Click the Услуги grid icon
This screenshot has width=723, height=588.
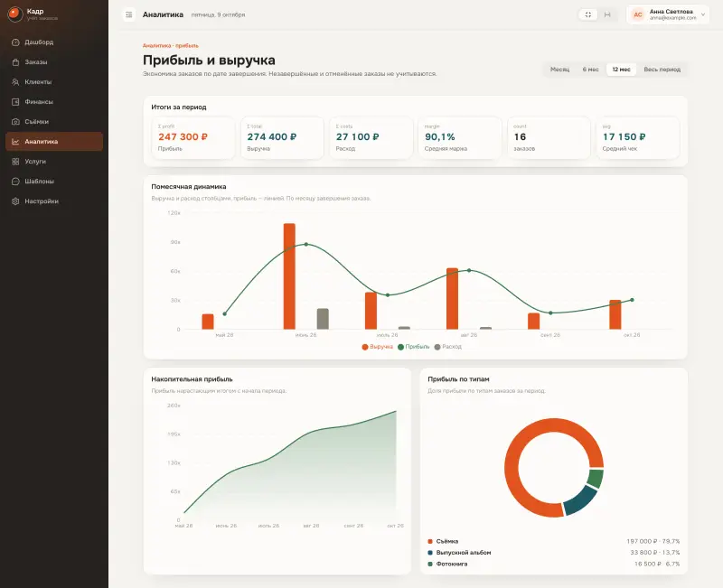click(x=15, y=162)
